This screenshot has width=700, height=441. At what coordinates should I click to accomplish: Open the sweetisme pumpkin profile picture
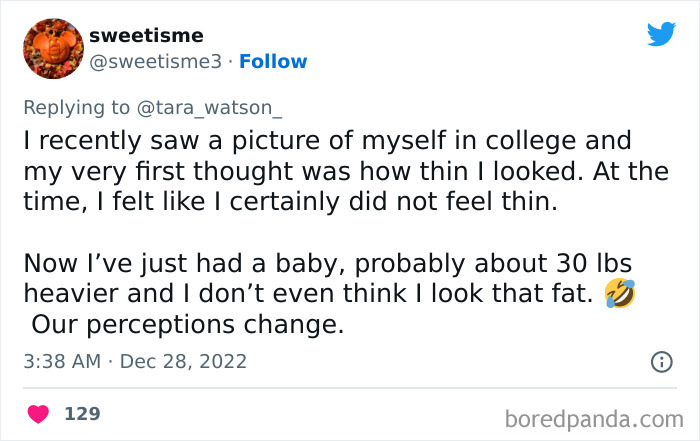coord(52,48)
